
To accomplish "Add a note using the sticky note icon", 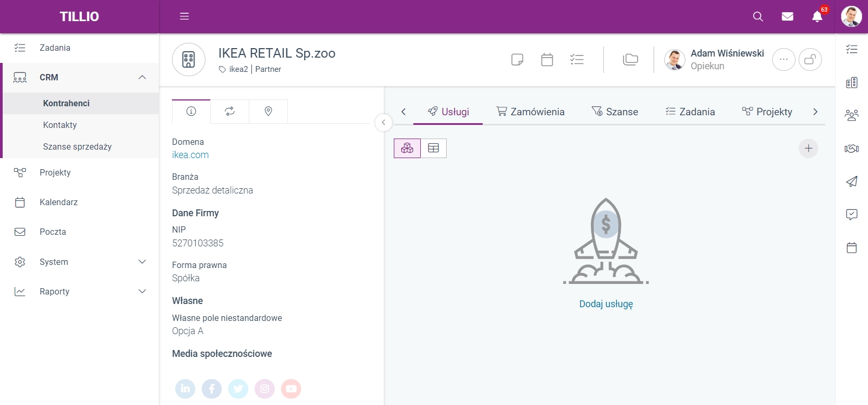I will coord(518,59).
